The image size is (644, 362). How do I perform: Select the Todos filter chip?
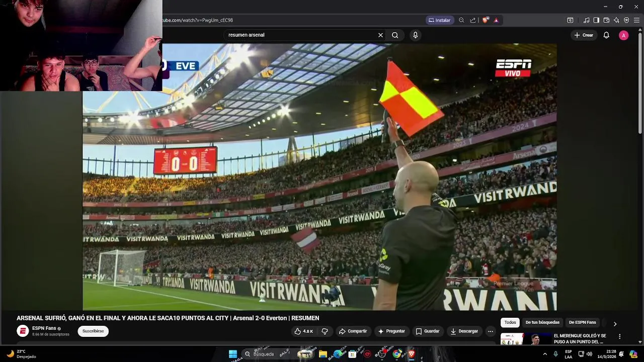[x=510, y=322]
